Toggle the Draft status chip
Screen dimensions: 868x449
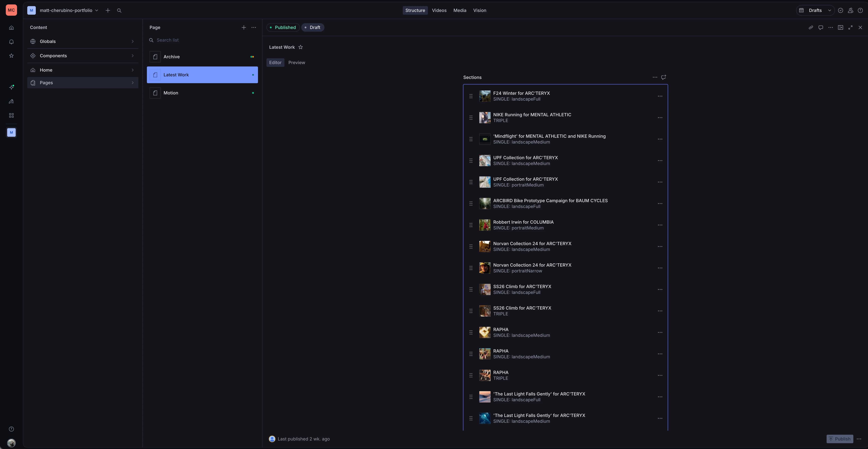tap(313, 27)
